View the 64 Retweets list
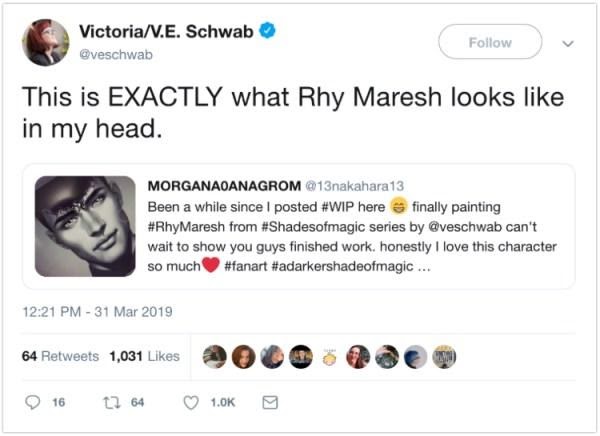 point(60,356)
